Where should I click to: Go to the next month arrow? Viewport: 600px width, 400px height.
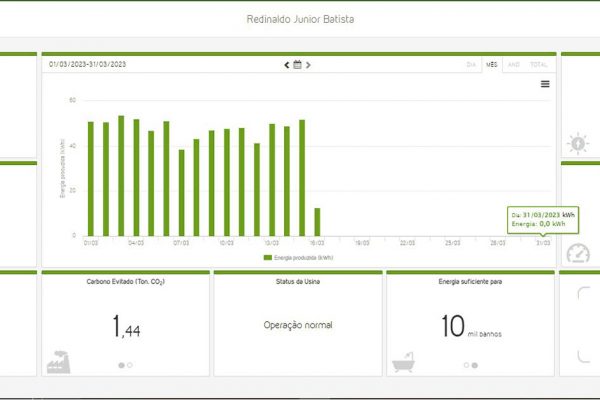click(308, 65)
